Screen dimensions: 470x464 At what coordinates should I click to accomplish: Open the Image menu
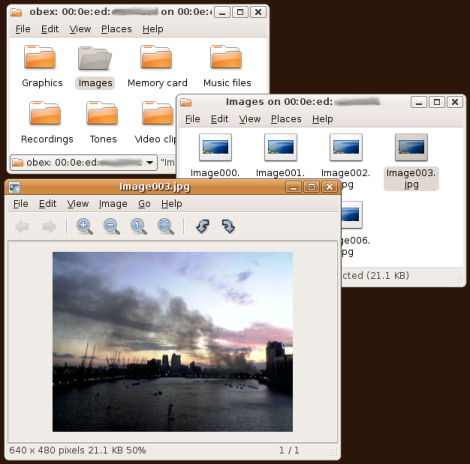(113, 204)
